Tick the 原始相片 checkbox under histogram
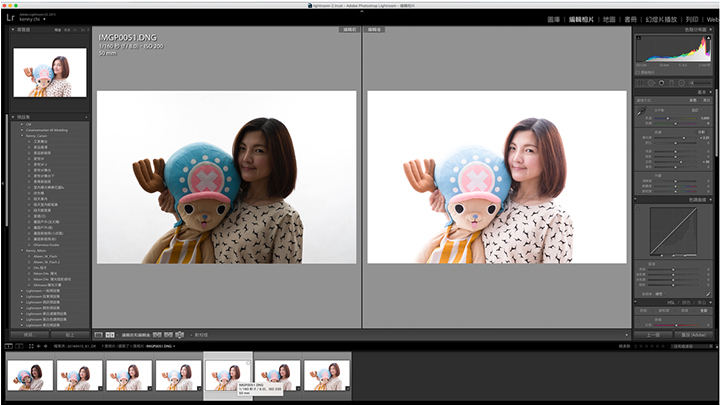The image size is (720, 405). pos(637,72)
